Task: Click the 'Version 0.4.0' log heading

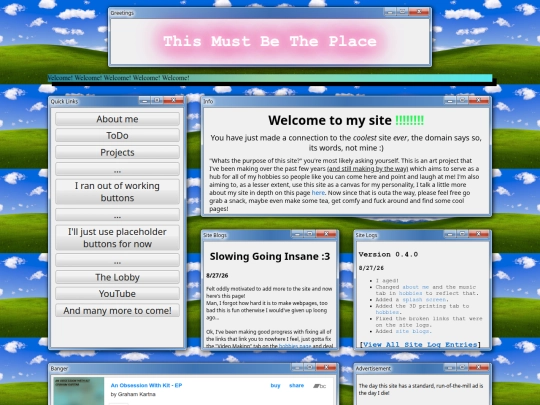Action: [388, 255]
